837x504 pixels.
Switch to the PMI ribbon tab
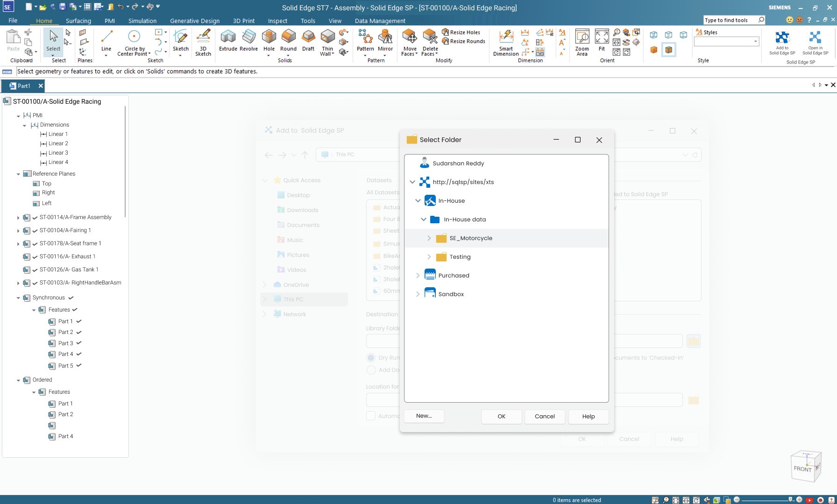coord(110,21)
